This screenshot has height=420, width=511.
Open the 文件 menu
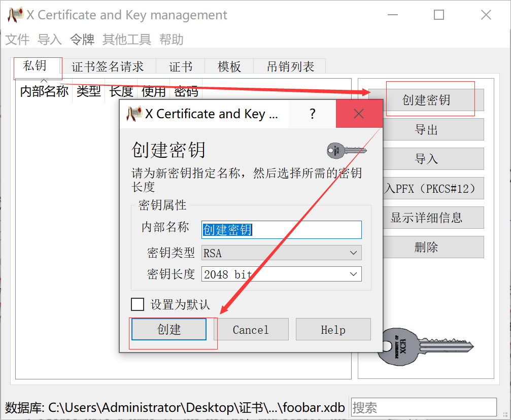(x=17, y=40)
